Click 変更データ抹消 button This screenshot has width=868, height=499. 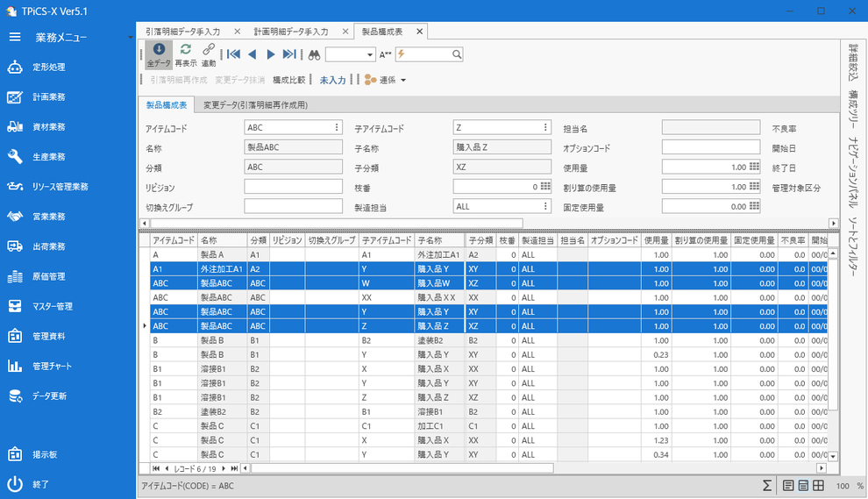coord(239,81)
